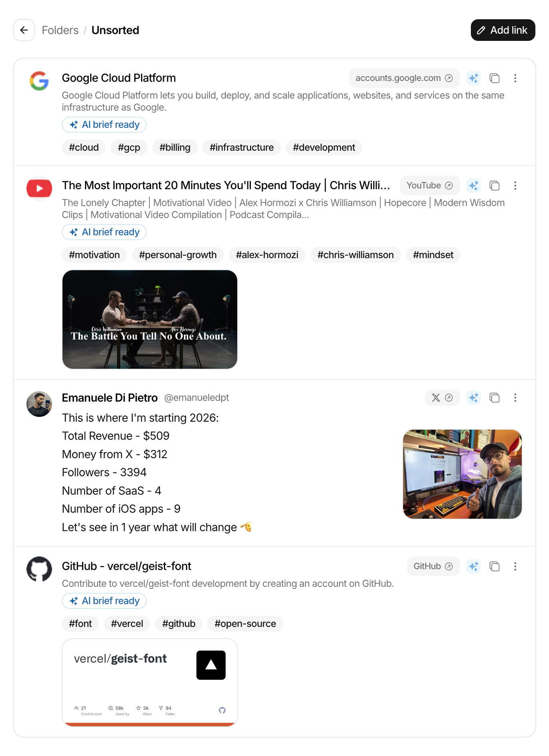
Task: Click the copy icon on GitHub geist-font item
Action: (495, 566)
